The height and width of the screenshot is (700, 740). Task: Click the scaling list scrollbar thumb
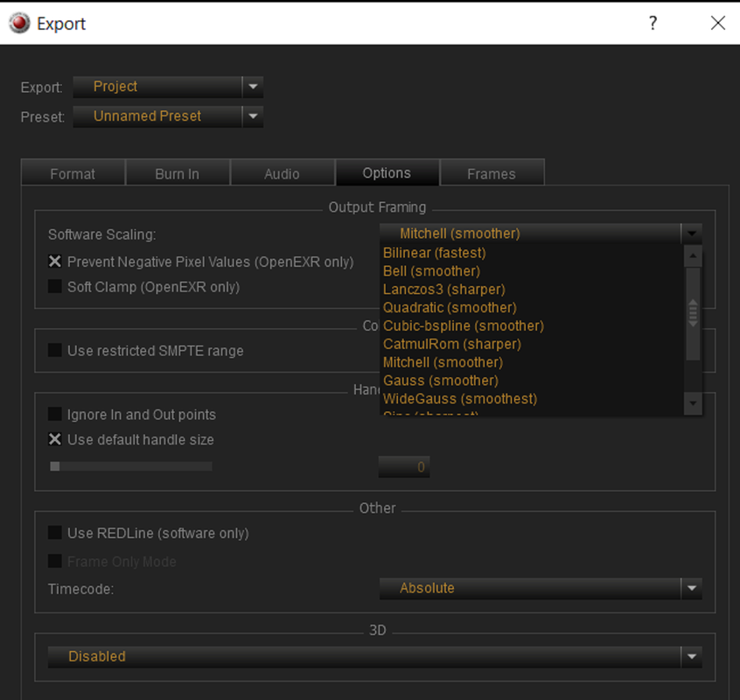(x=693, y=313)
